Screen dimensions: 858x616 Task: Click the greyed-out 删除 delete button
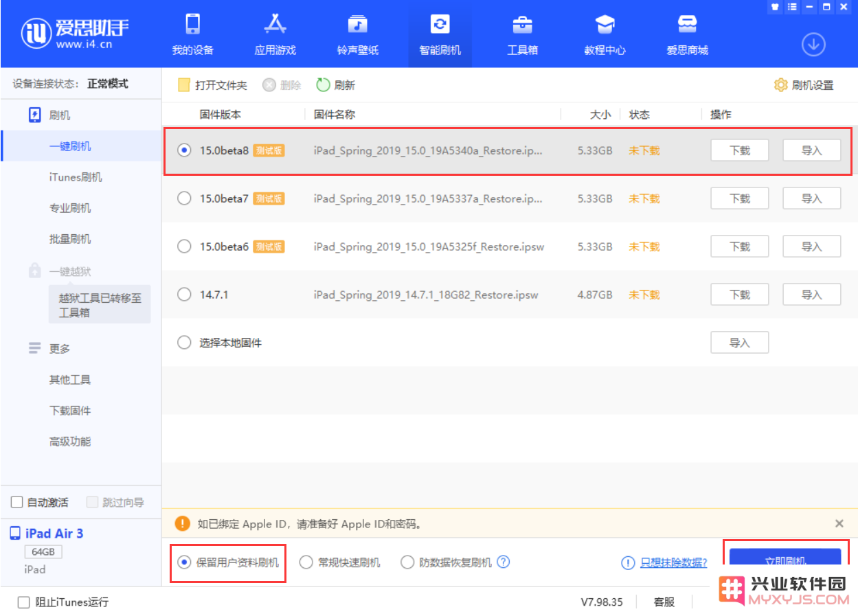[282, 85]
